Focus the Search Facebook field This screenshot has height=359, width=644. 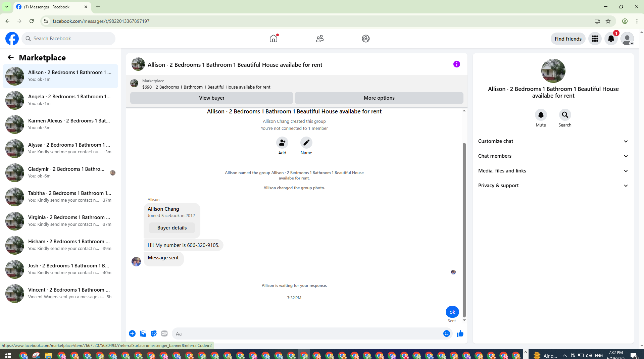click(68, 39)
